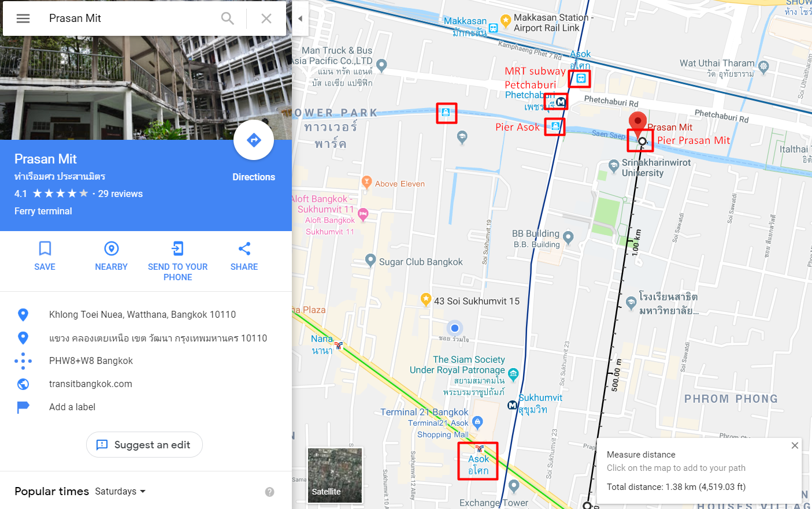Open the Saturdays day dropdown
Screen dimensions: 812x509
click(x=120, y=492)
